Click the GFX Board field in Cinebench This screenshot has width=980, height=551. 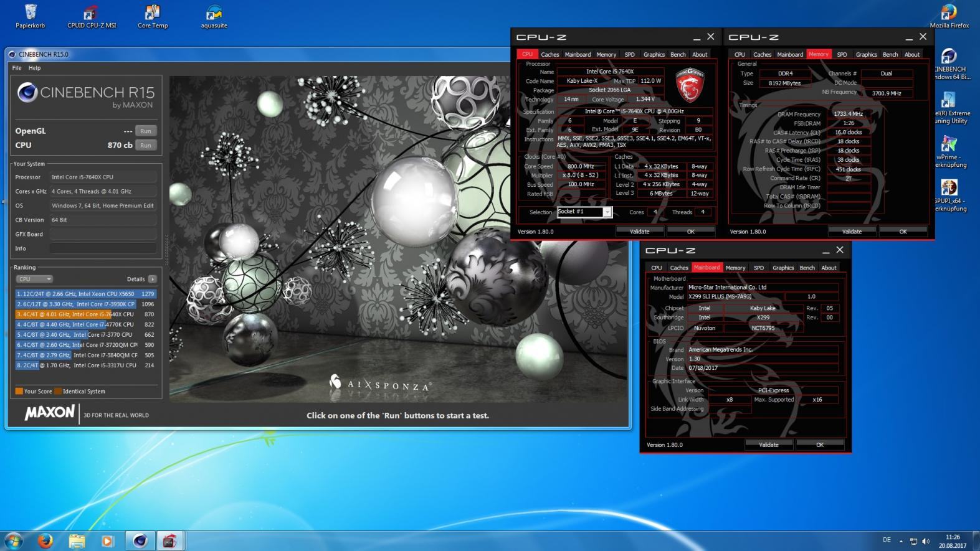(103, 234)
